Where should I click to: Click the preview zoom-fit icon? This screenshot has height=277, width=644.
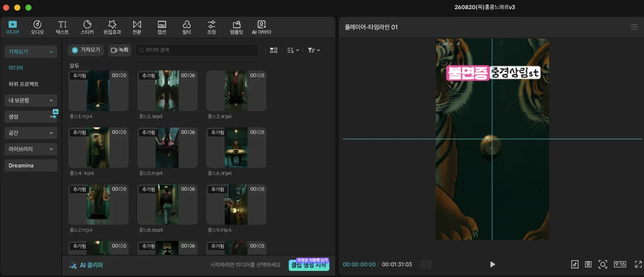603,264
